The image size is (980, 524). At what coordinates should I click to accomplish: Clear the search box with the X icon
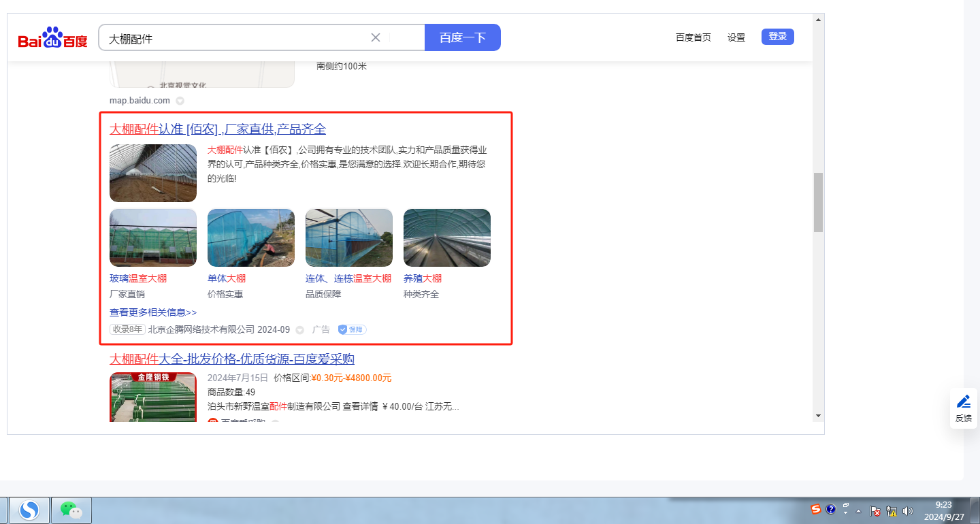(x=375, y=37)
